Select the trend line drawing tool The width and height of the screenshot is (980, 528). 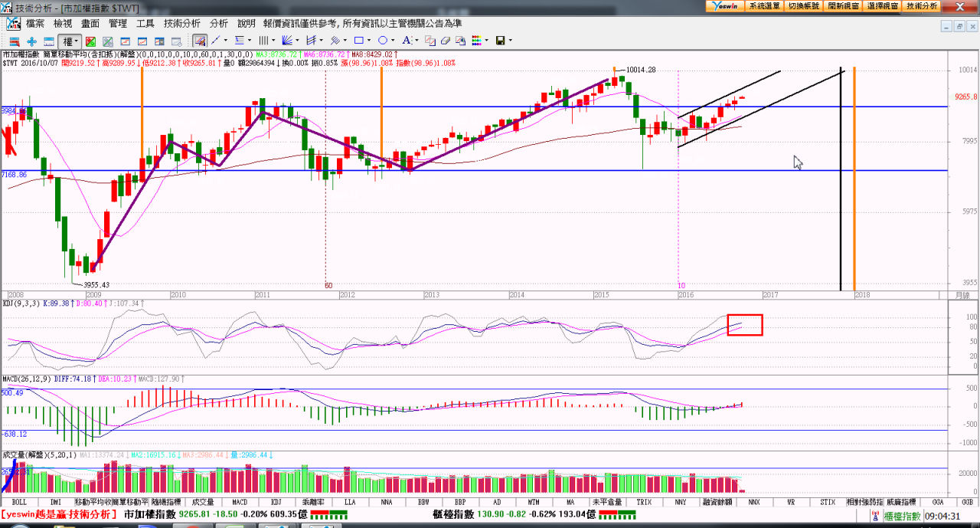216,41
